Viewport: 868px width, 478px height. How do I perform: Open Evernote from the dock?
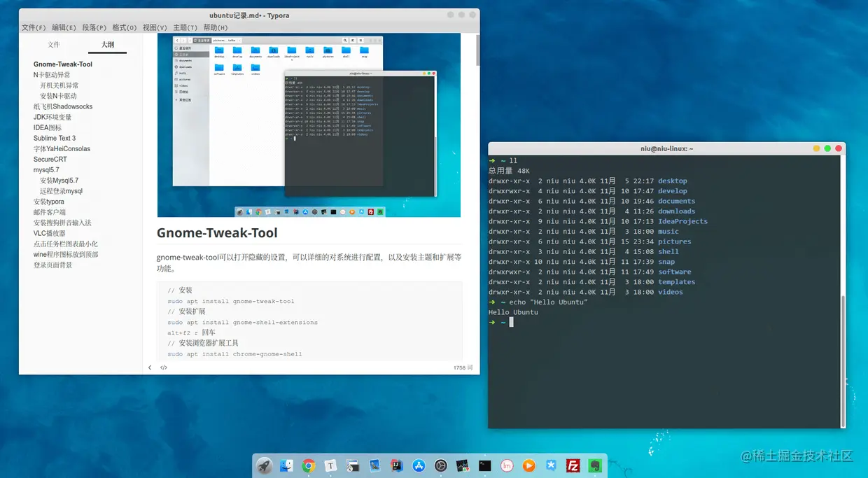pos(594,465)
